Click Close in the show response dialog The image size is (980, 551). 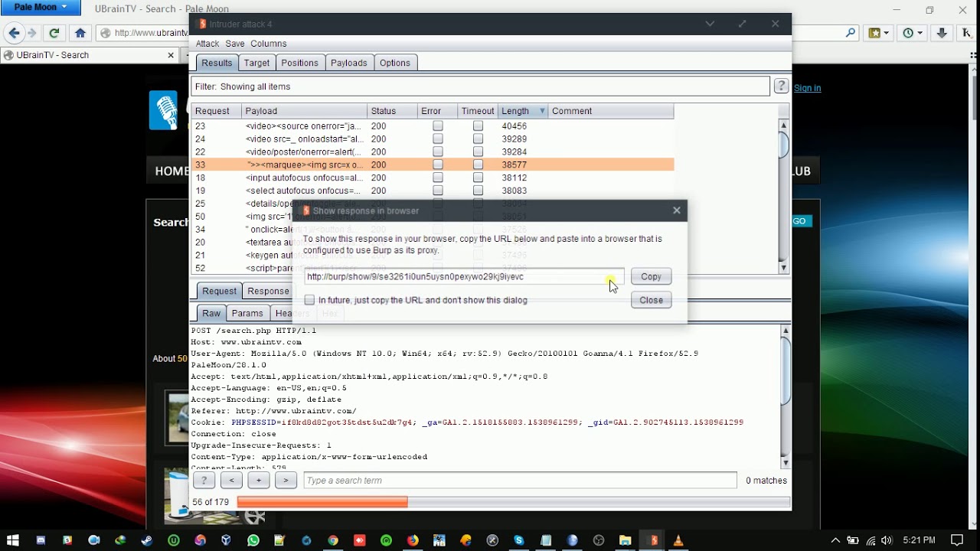coord(651,300)
